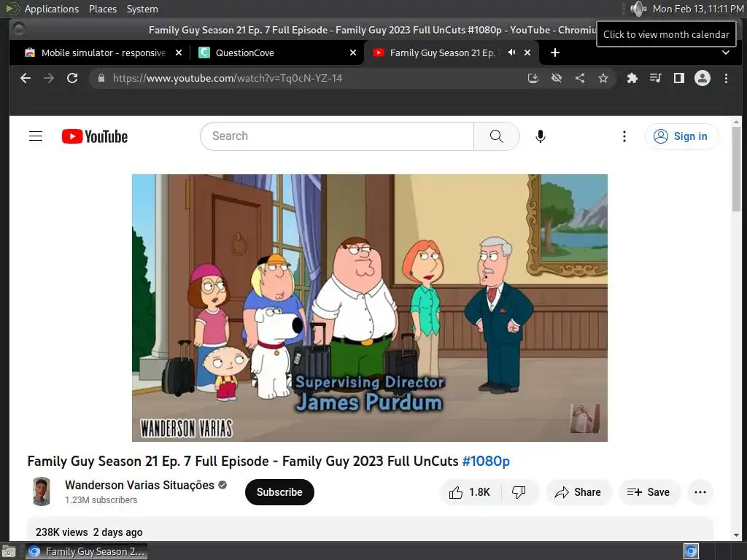This screenshot has width=747, height=560.
Task: Toggle the browser side panel
Action: [679, 78]
